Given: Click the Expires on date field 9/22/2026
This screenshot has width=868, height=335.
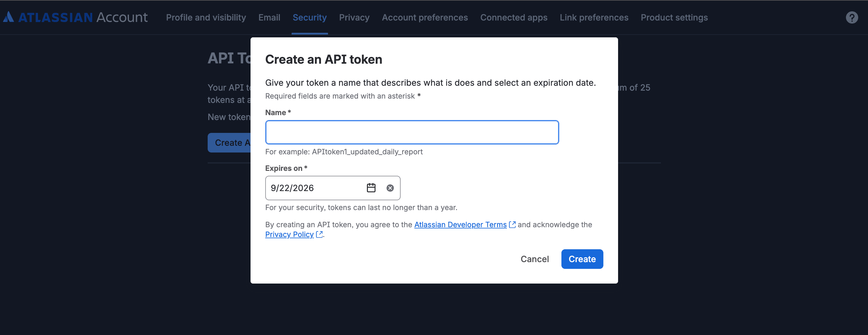Looking at the screenshot, I should coord(333,188).
